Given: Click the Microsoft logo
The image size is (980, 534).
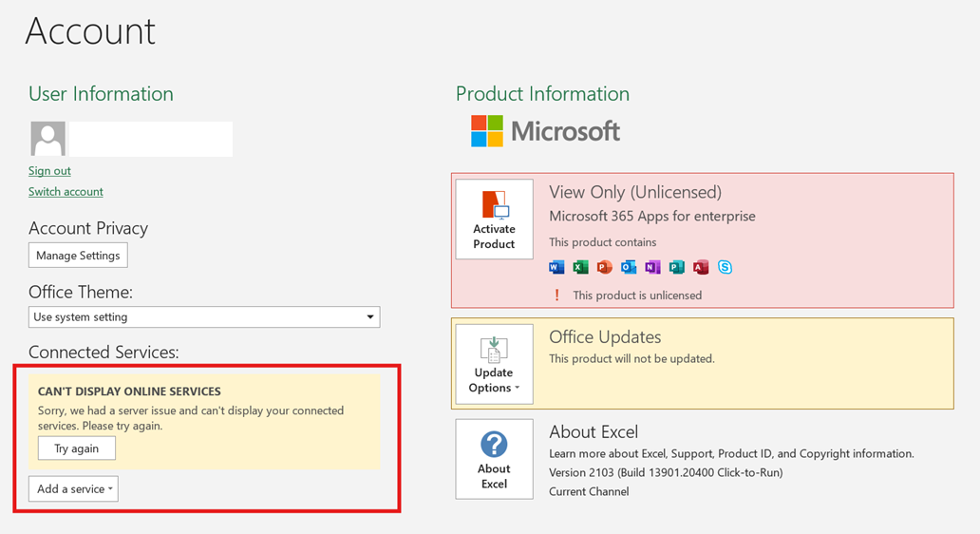Looking at the screenshot, I should (x=545, y=131).
